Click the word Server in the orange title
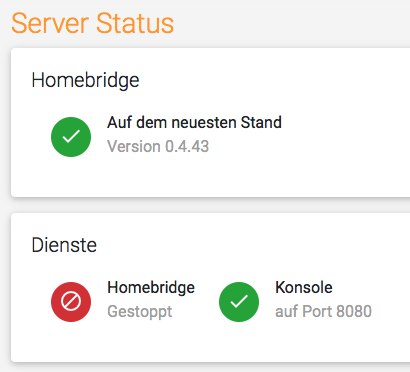Viewport: 410px width, 372px height. (x=50, y=23)
